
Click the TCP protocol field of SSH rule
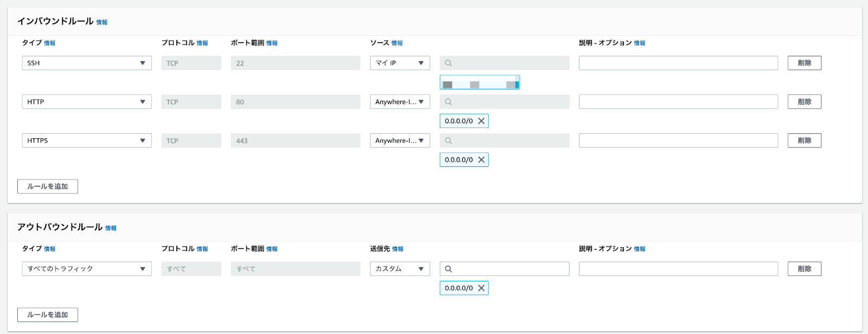191,63
